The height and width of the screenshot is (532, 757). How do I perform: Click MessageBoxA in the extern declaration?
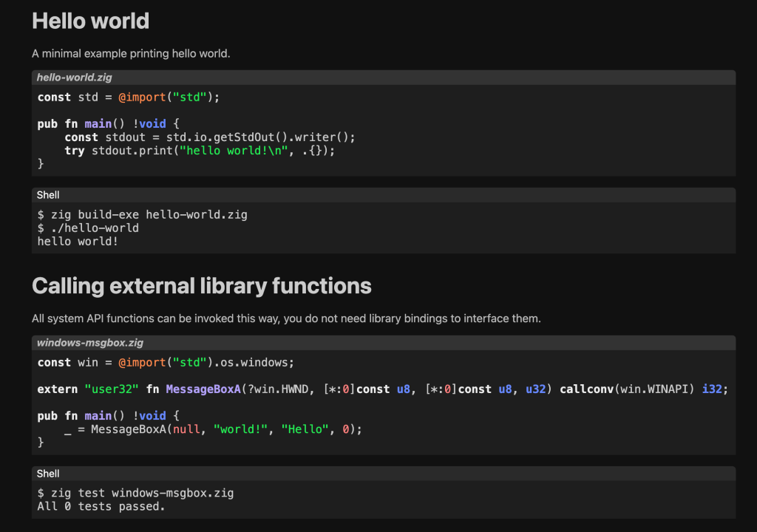click(203, 389)
